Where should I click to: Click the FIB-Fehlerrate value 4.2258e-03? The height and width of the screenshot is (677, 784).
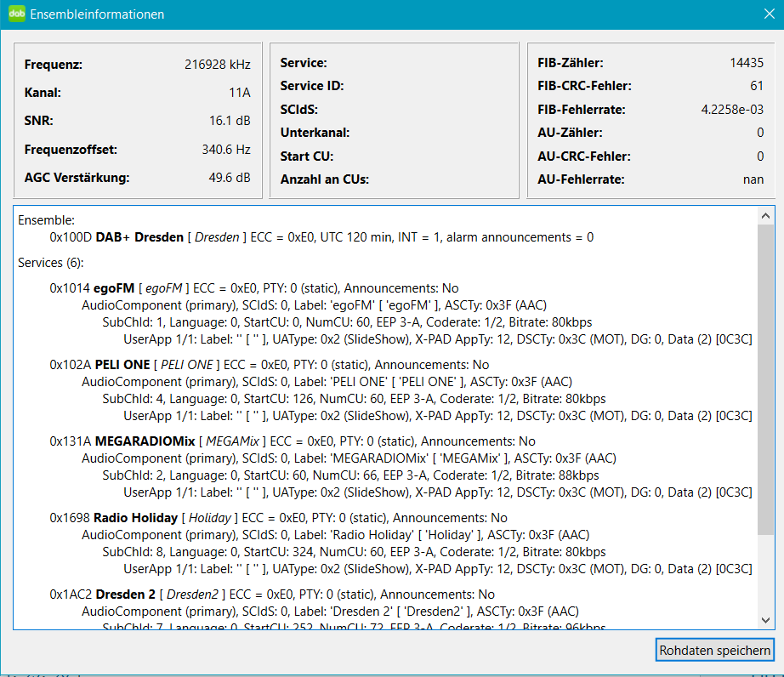point(732,110)
